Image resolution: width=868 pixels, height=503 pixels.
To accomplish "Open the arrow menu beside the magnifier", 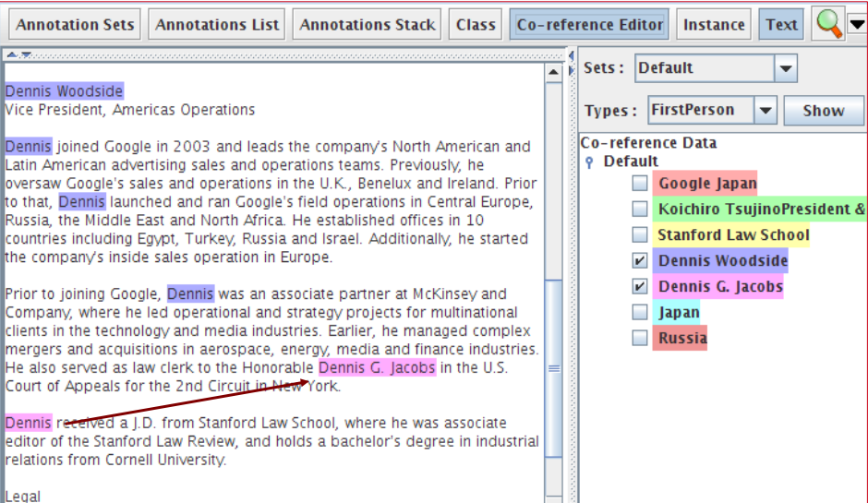I will 855,25.
